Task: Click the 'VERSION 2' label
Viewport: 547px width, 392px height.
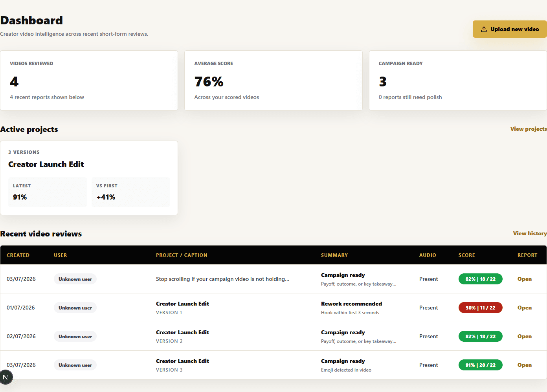Action: click(169, 341)
